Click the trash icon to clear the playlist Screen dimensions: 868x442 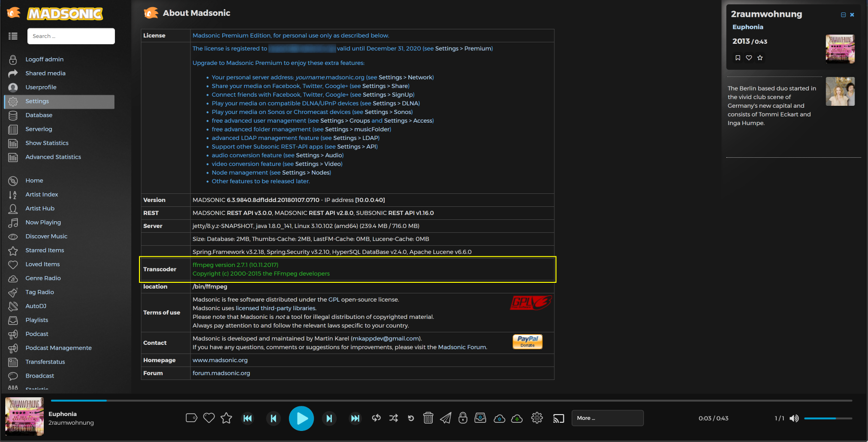click(x=428, y=418)
